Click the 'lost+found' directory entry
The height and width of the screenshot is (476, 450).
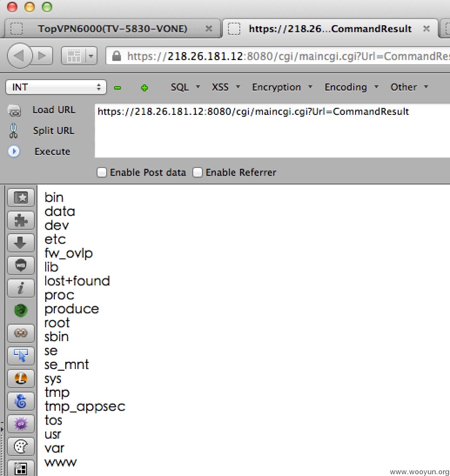tap(77, 281)
